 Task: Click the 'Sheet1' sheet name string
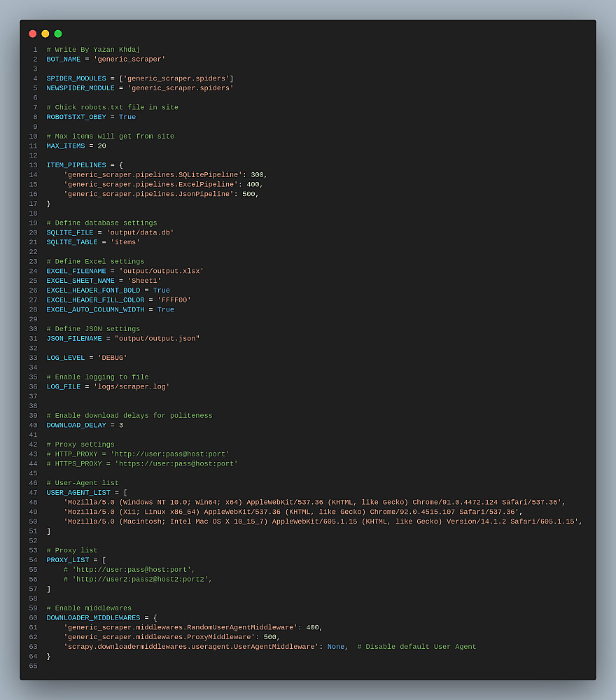point(144,281)
